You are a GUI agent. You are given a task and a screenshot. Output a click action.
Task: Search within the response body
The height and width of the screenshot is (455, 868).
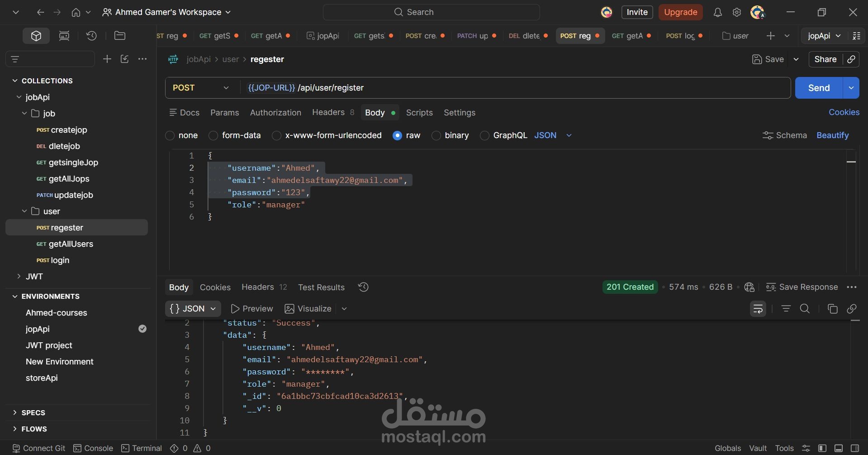point(805,309)
